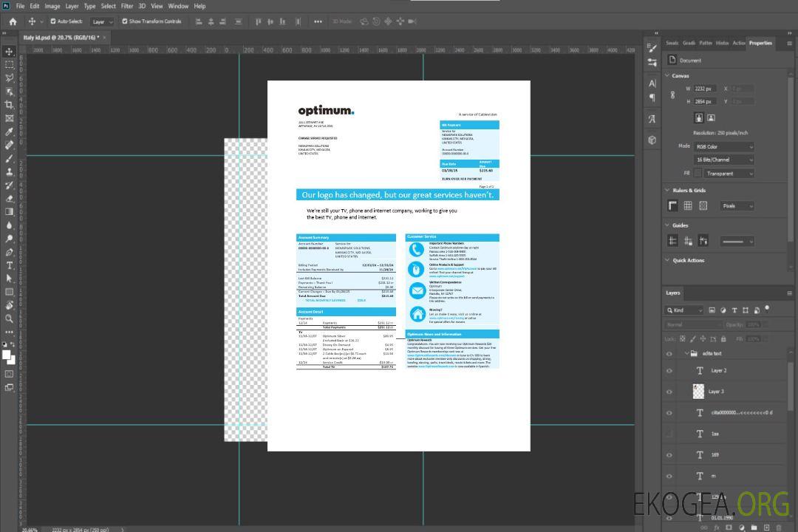Open the Filter menu
The height and width of the screenshot is (532, 798).
click(x=127, y=6)
